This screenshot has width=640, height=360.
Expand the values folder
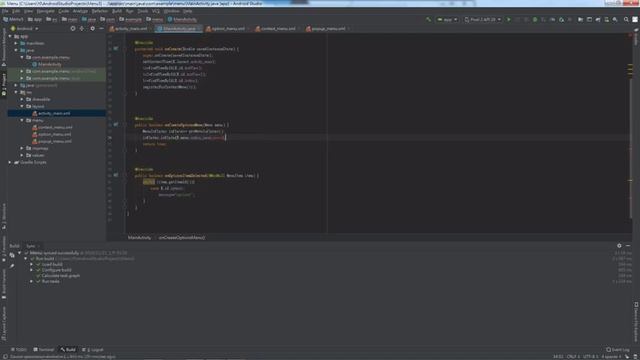22,155
